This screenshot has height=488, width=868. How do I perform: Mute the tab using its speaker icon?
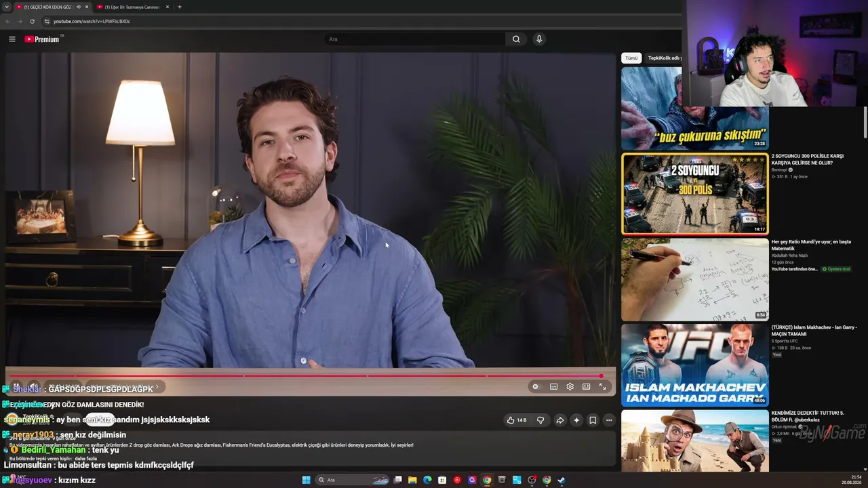pos(79,7)
